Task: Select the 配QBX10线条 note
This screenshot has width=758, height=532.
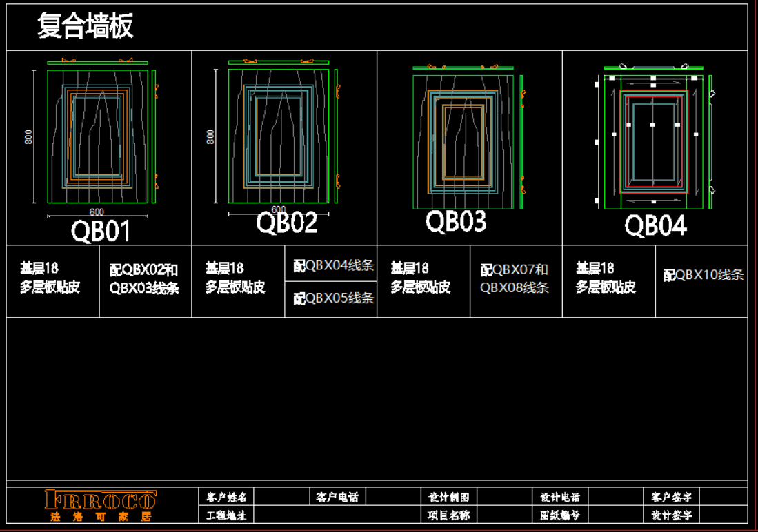Action: 704,275
